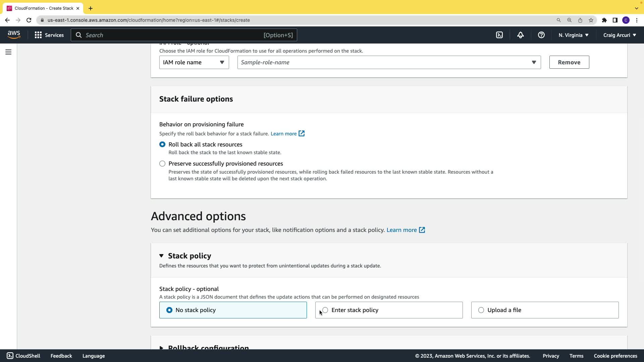
Task: Select Preserve successfully provisioned resources
Action: coord(162,164)
